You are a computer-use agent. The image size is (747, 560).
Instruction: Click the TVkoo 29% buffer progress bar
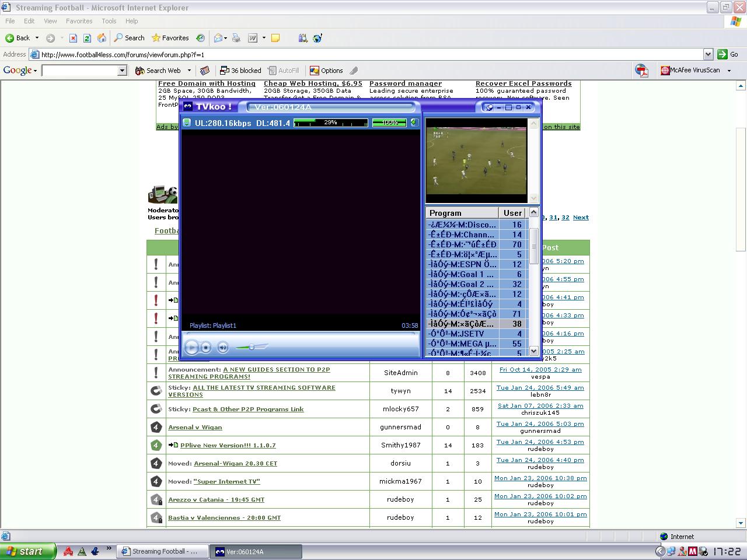331,123
